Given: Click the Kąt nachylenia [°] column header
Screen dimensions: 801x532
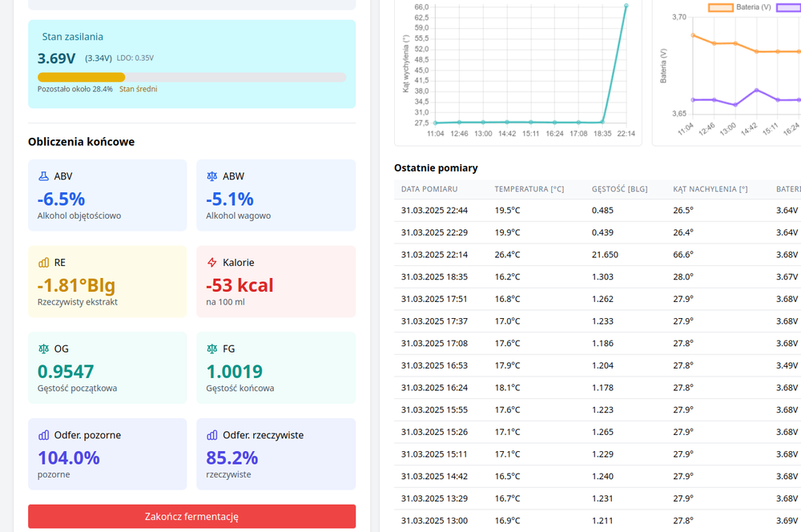Looking at the screenshot, I should [710, 189].
